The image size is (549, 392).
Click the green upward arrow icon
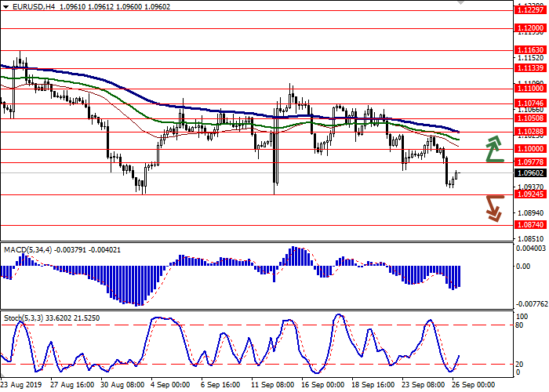coord(494,147)
